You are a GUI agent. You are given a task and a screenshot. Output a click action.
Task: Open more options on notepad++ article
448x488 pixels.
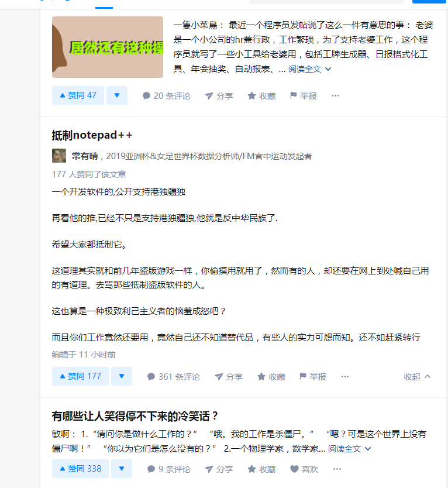[345, 377]
